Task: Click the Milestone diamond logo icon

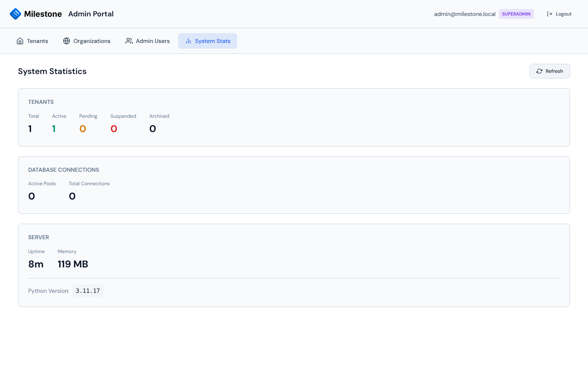Action: point(16,14)
